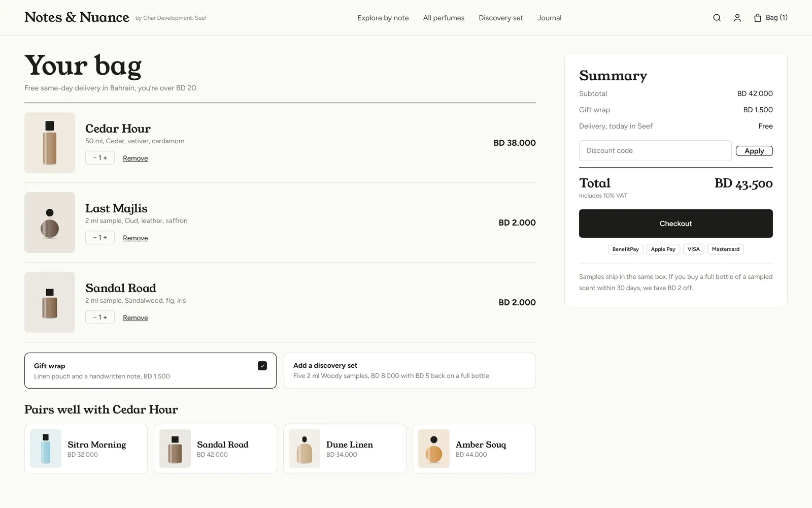This screenshot has height=508, width=812.
Task: Focus the Discount code field
Action: 655,151
